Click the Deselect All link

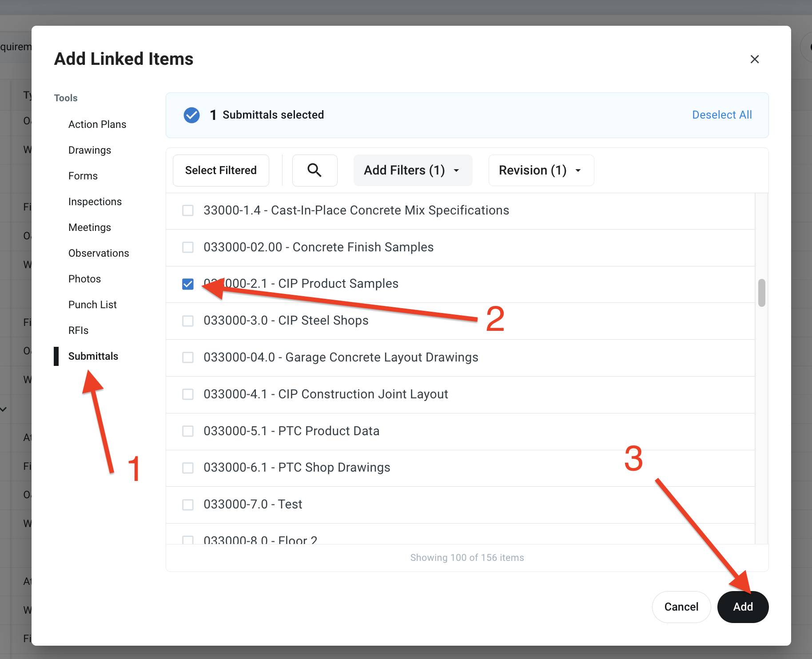[721, 115]
